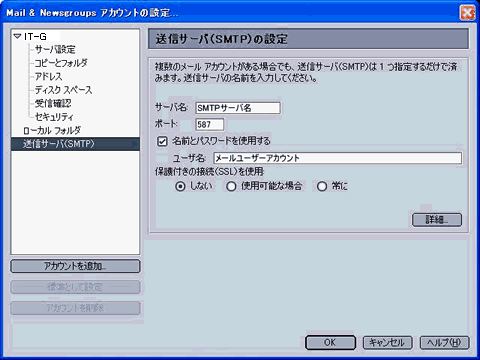Open the 詳細 advanced button

pyautogui.click(x=437, y=220)
